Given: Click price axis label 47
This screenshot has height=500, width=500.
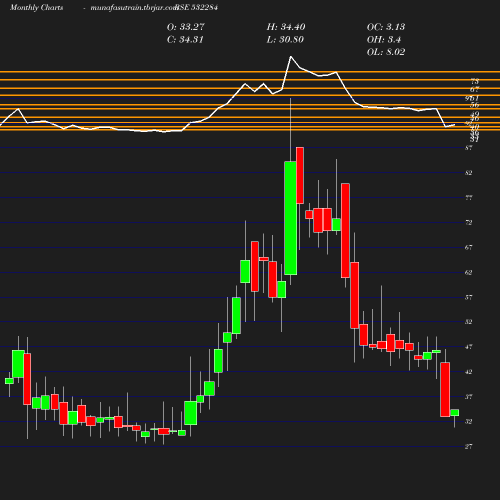Looking at the screenshot, I should click(469, 347).
